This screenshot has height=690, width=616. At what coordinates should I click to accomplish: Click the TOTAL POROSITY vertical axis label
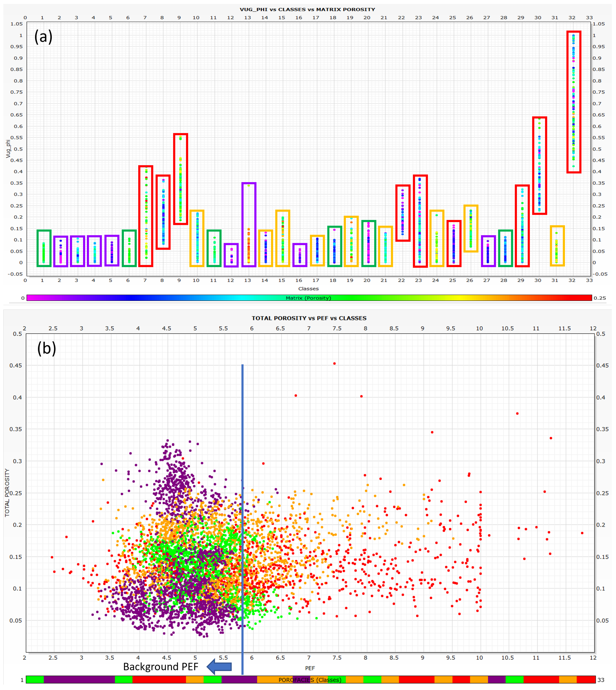coord(7,493)
